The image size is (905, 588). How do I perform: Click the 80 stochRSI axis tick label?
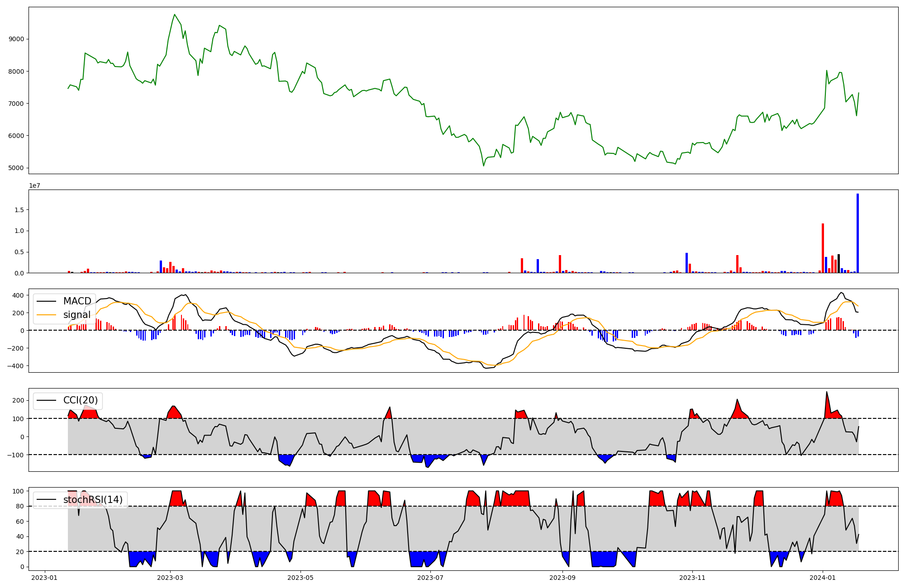click(x=19, y=506)
